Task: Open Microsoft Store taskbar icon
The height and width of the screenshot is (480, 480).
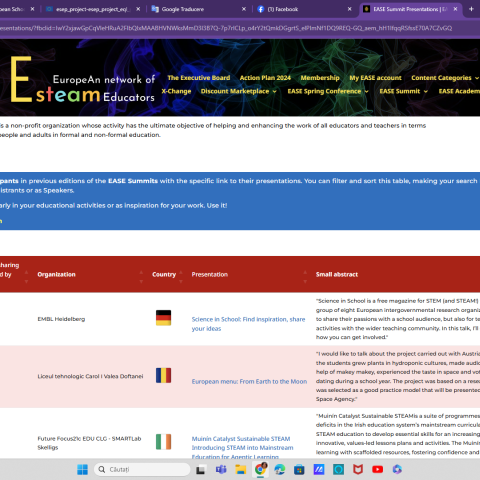Action: pyautogui.click(x=299, y=469)
